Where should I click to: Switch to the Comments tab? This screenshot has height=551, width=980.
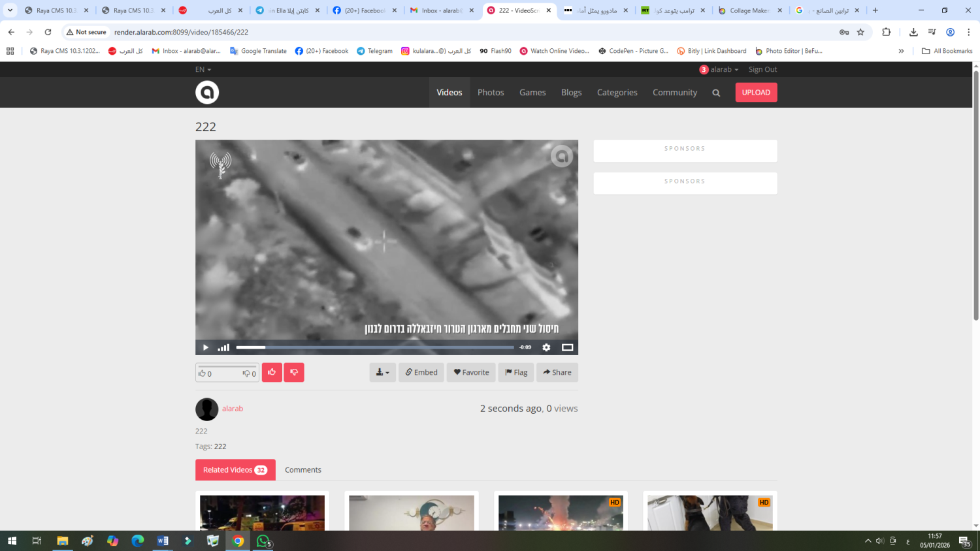[302, 470]
